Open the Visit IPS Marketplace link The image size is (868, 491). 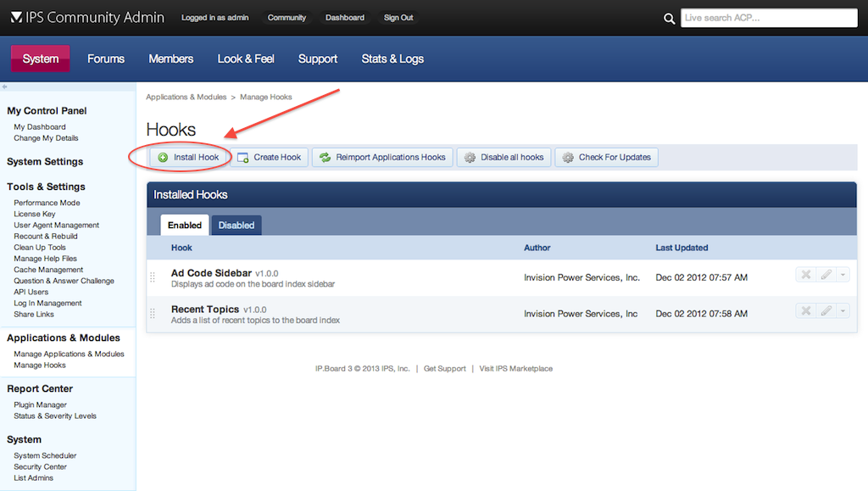click(x=515, y=369)
